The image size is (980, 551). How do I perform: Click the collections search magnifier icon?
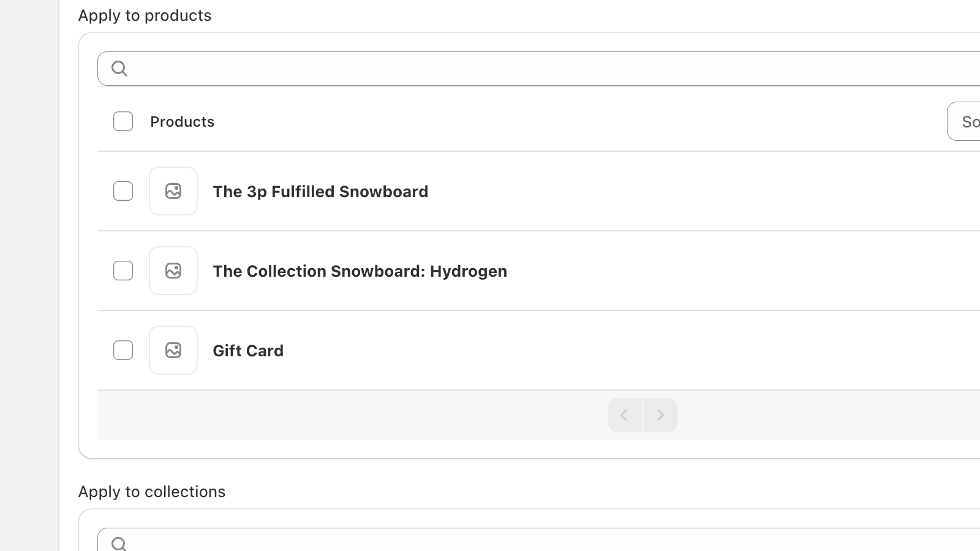pyautogui.click(x=119, y=543)
